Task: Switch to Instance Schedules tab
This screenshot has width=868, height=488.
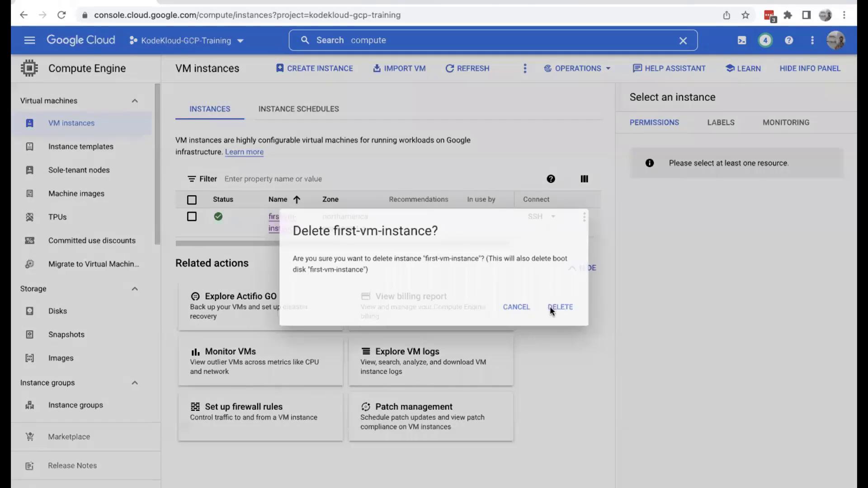Action: [298, 109]
